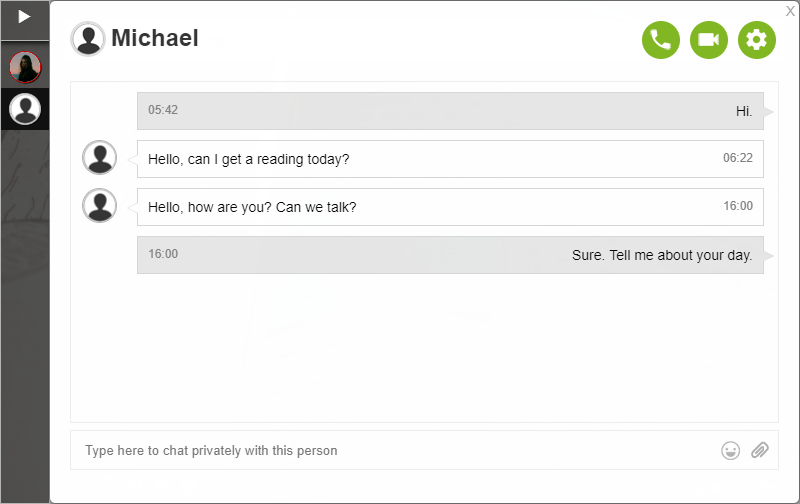
Task: Select the default-avatar contact in sidebar
Action: [25, 108]
